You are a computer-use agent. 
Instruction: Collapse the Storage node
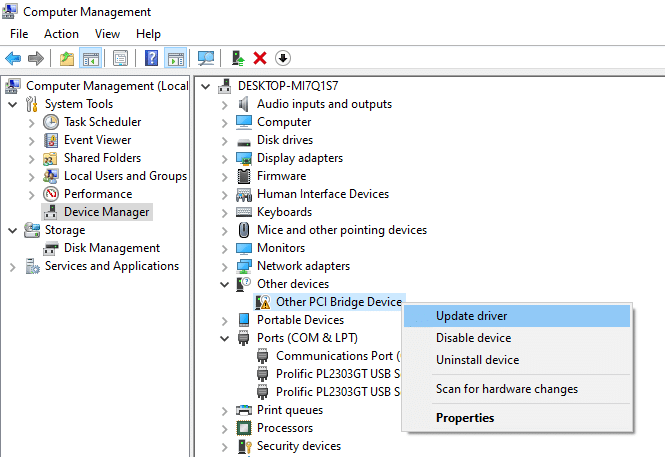pyautogui.click(x=13, y=231)
